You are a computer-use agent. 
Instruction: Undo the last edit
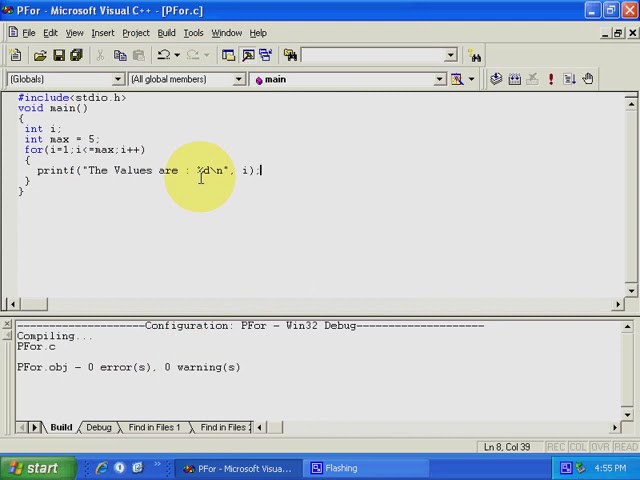(x=164, y=55)
